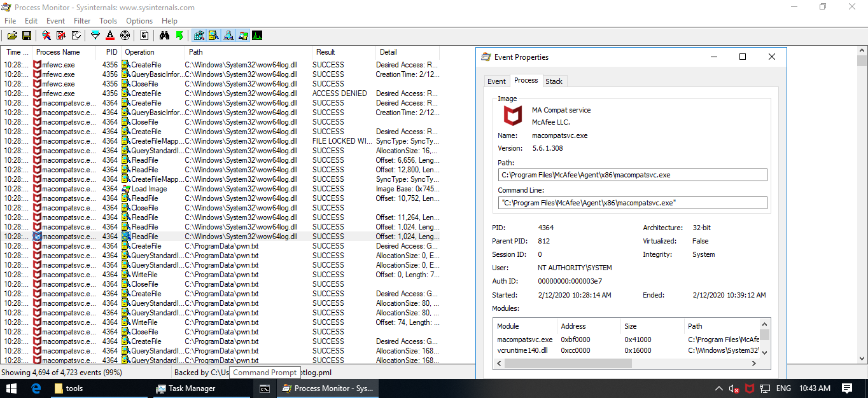
Task: Select the Include Process From Window target icon
Action: pos(125,36)
